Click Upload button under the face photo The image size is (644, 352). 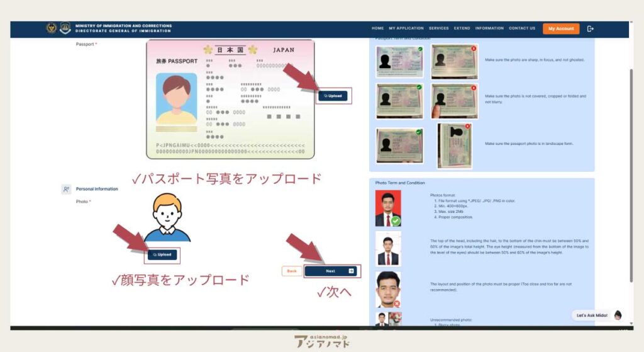161,254
